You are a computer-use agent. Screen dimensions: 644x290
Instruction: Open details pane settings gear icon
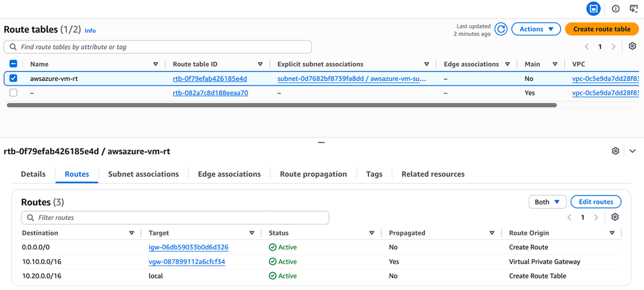tap(615, 151)
